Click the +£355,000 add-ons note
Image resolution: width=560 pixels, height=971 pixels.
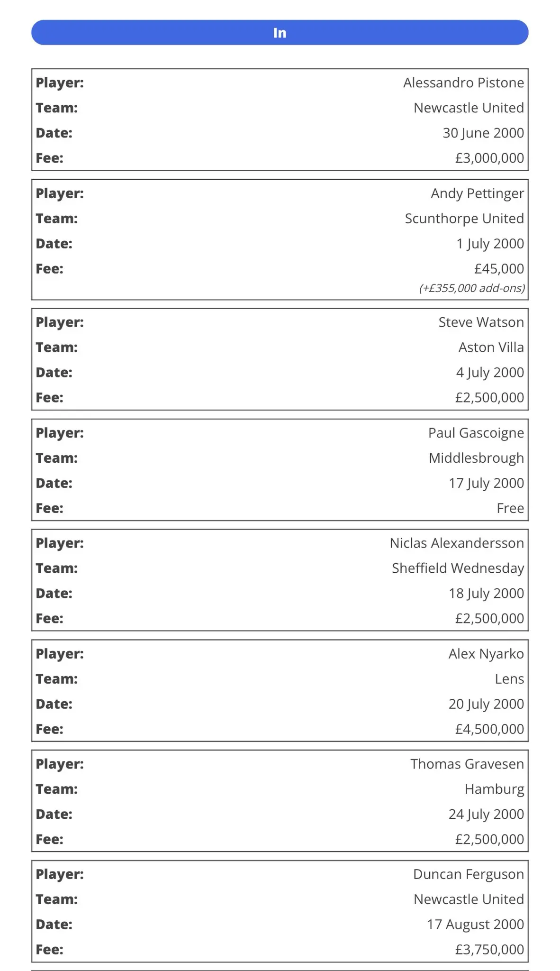tap(472, 288)
